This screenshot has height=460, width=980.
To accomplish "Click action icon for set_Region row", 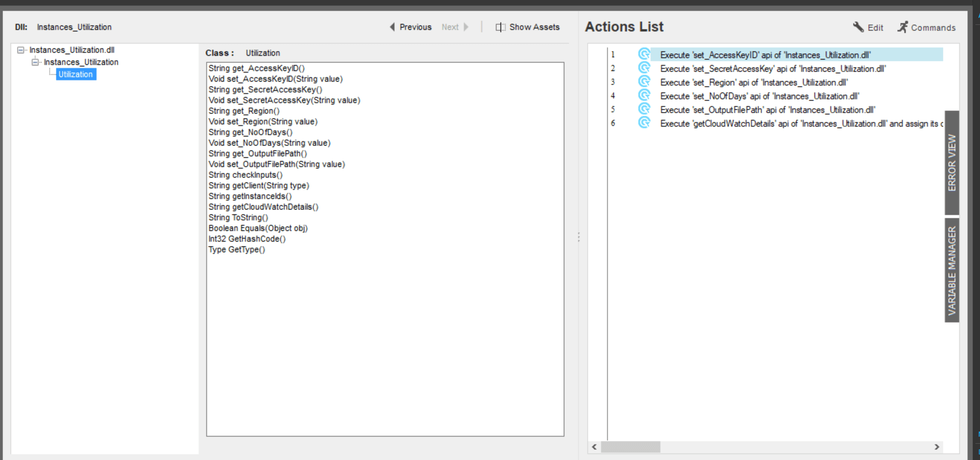I will (644, 82).
